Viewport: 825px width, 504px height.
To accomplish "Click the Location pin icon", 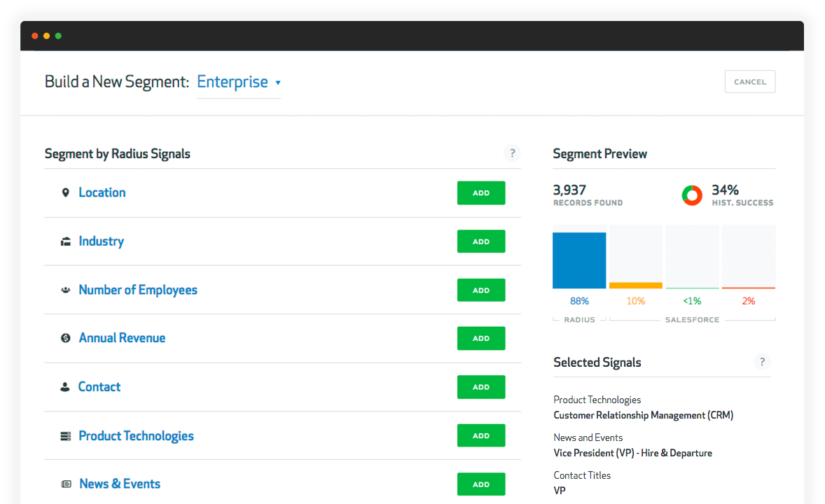I will tap(65, 192).
